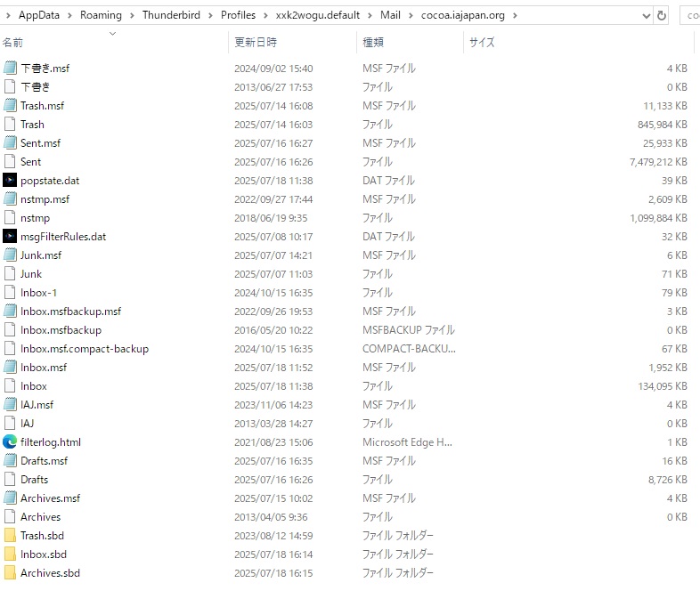Click the Sent size 7,479,212 KB
700x599 pixels.
click(658, 162)
